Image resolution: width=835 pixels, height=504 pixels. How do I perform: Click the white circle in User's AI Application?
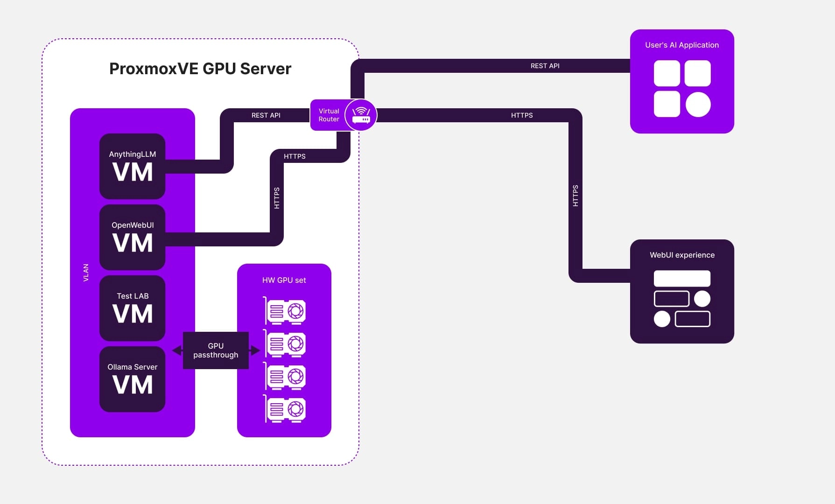(x=698, y=104)
